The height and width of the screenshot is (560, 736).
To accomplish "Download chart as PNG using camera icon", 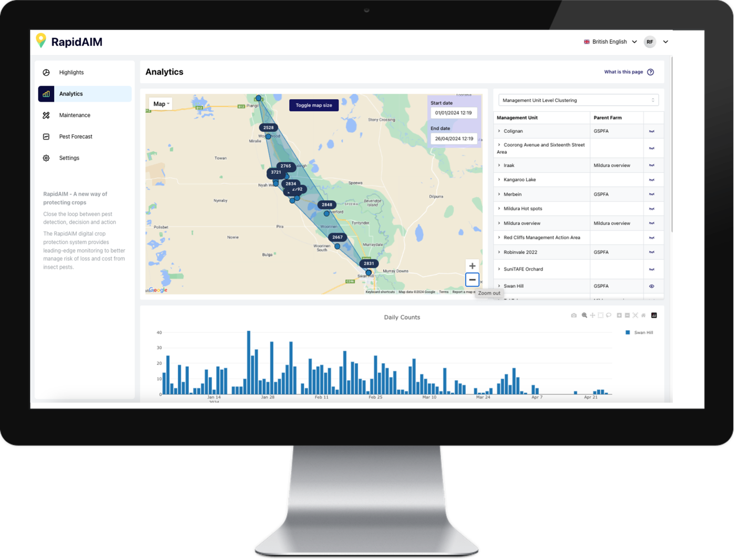I will tap(574, 315).
